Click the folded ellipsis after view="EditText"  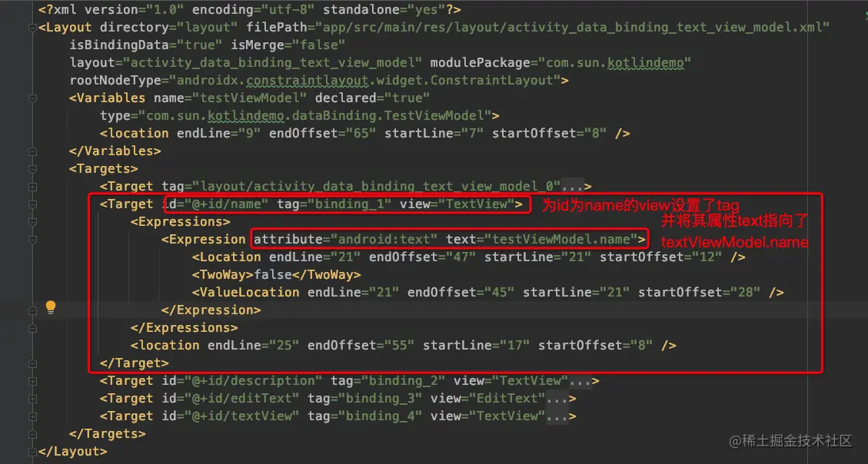pos(557,399)
